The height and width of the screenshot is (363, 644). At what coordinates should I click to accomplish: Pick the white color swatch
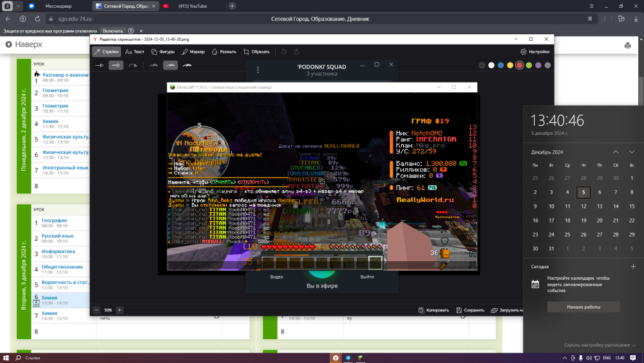[491, 65]
